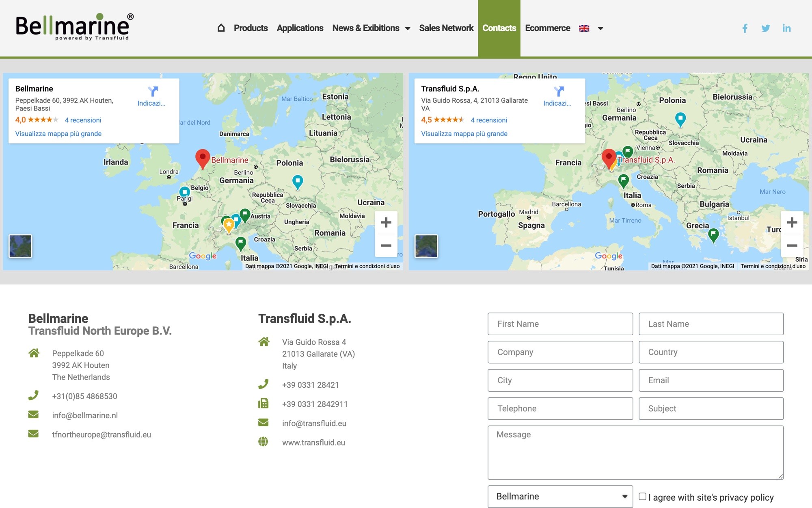Click the +39 0331 28421 phone number
The image size is (812, 508).
pyautogui.click(x=310, y=385)
